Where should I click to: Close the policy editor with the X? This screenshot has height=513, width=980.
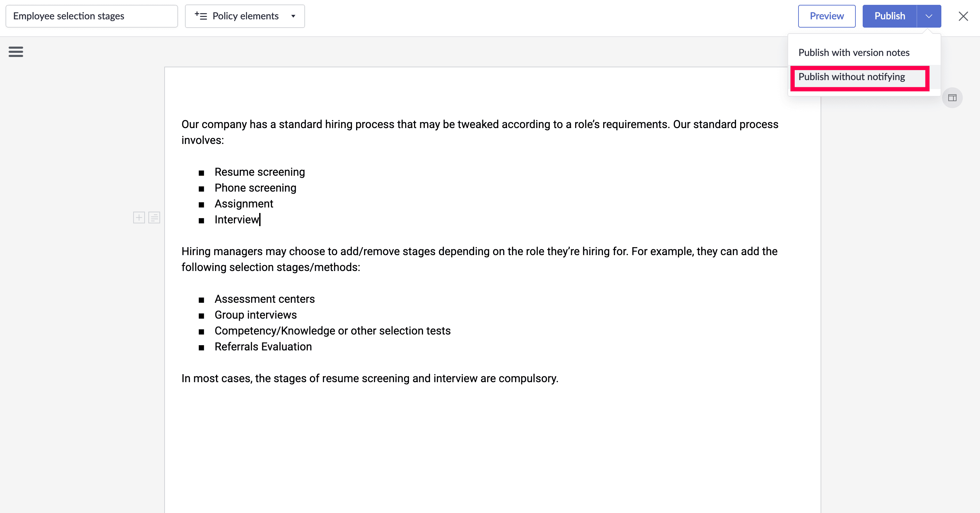coord(963,16)
